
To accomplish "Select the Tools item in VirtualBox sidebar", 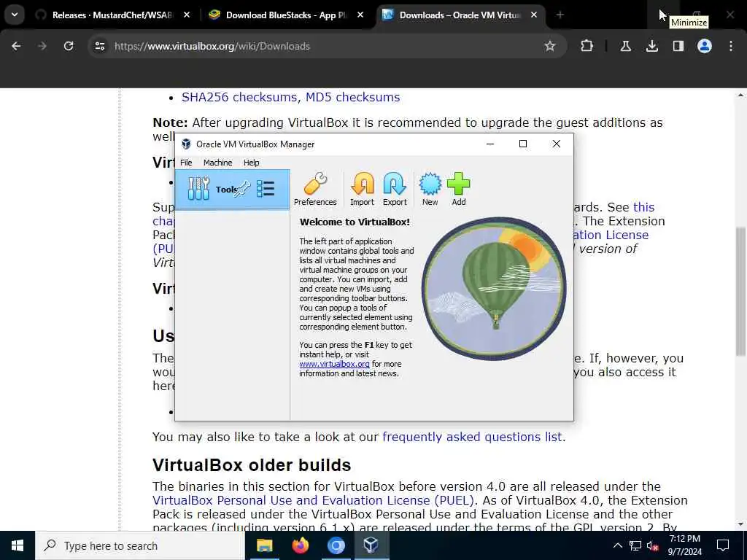I will click(x=233, y=190).
